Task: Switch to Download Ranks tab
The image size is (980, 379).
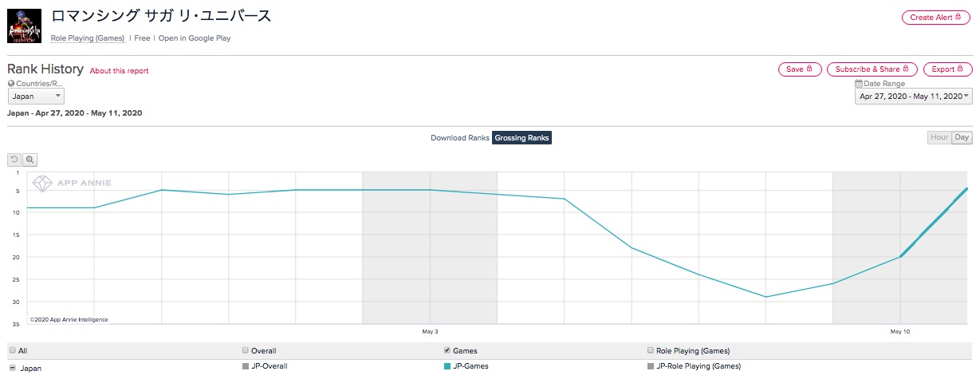Action: coord(460,138)
